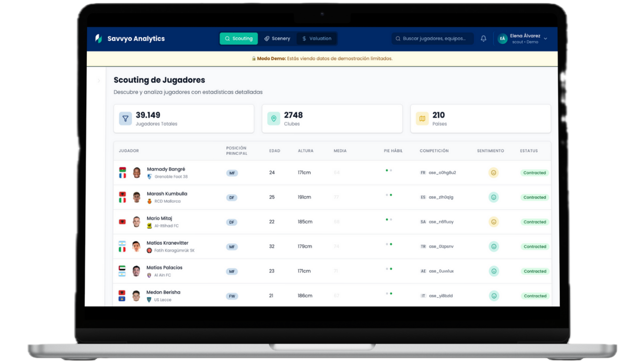Click Mario Mitaj's pie hábil foot indicator
The image size is (644, 362).
389,220
